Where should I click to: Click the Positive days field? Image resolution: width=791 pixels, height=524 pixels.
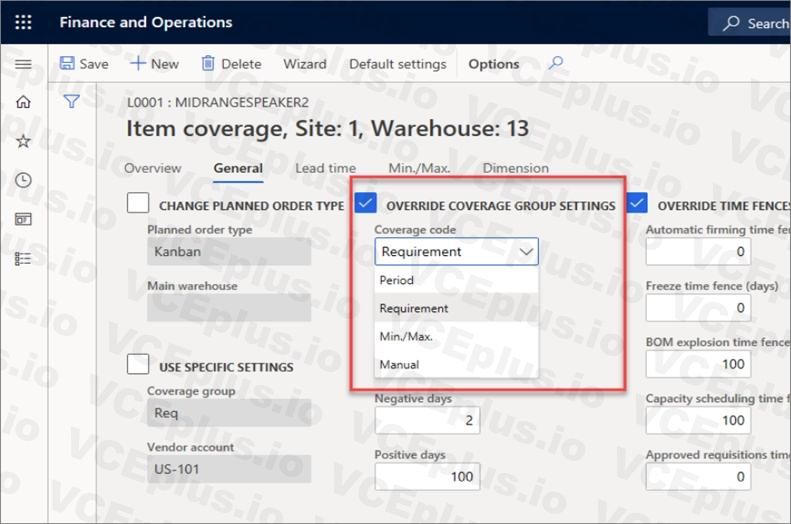tap(427, 477)
